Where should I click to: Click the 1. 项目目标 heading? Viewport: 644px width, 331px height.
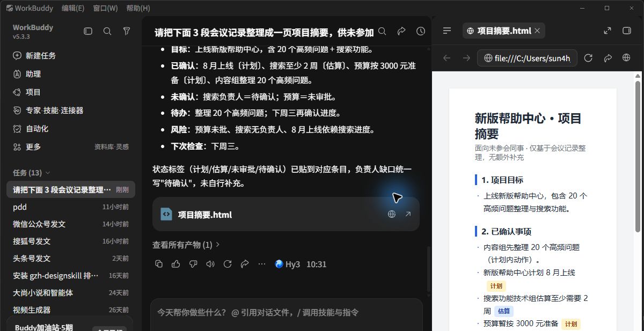(x=502, y=180)
